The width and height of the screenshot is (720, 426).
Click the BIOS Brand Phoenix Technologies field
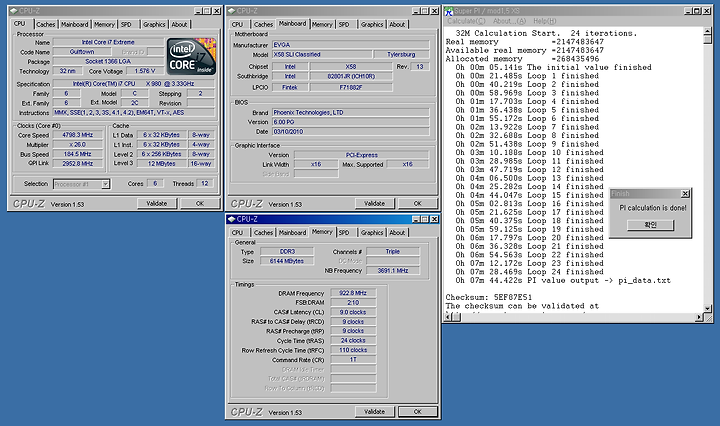coord(350,112)
